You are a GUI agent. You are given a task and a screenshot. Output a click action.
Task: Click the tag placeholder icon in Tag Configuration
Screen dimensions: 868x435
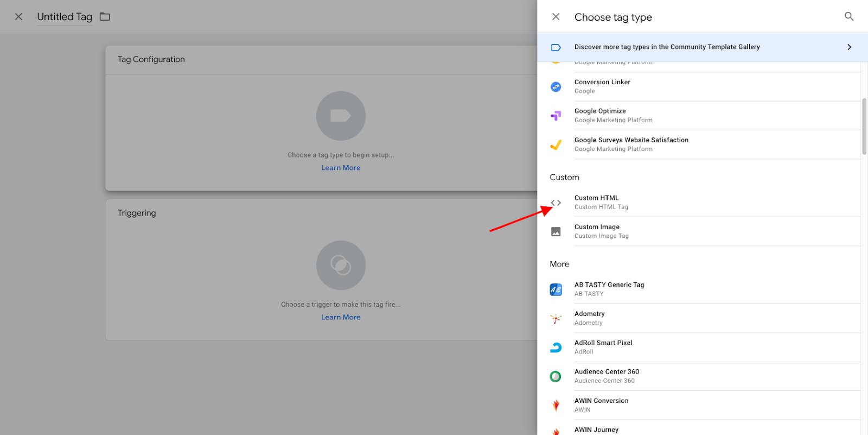[x=341, y=116]
